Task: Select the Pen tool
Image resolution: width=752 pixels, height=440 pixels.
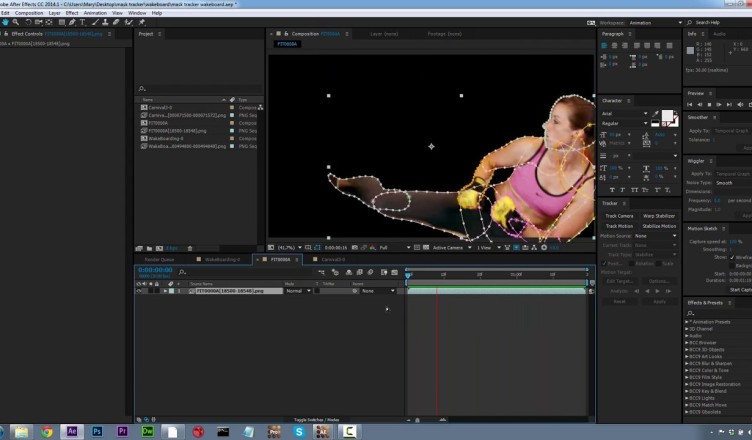Action: click(72, 22)
